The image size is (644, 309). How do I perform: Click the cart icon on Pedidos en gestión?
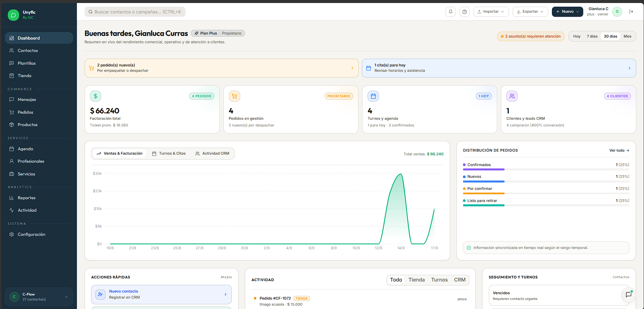point(234,96)
